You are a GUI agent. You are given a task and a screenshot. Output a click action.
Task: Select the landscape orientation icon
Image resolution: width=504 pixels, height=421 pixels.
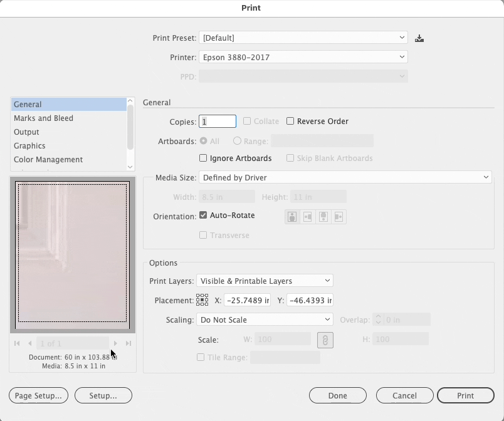coord(307,216)
